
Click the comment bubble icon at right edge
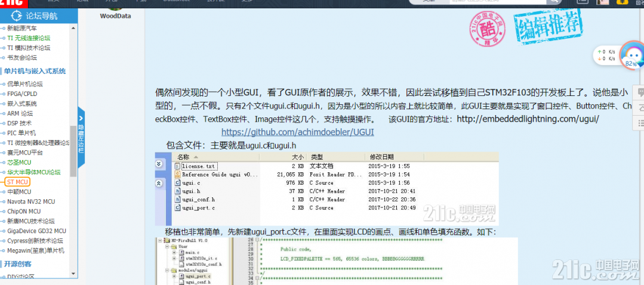pos(639,93)
